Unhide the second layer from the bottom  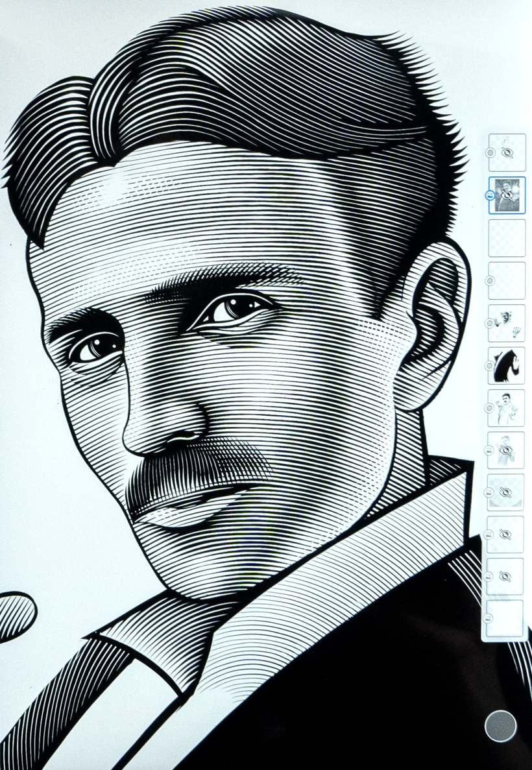[505, 577]
